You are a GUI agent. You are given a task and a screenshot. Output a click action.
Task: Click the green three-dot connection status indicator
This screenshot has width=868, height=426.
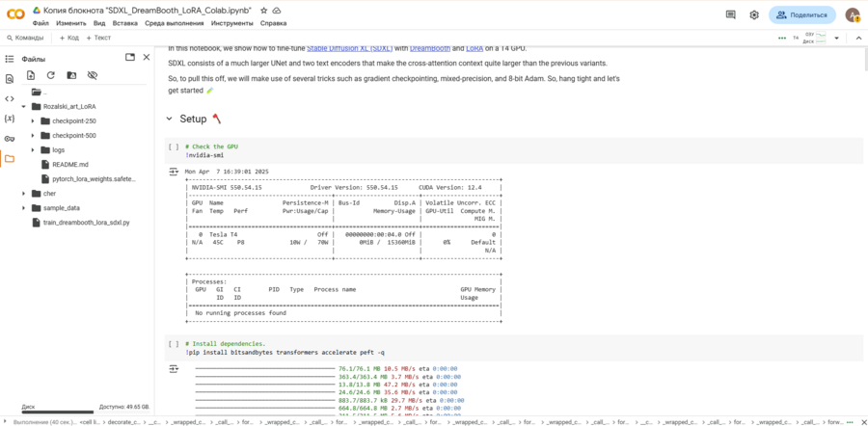781,39
